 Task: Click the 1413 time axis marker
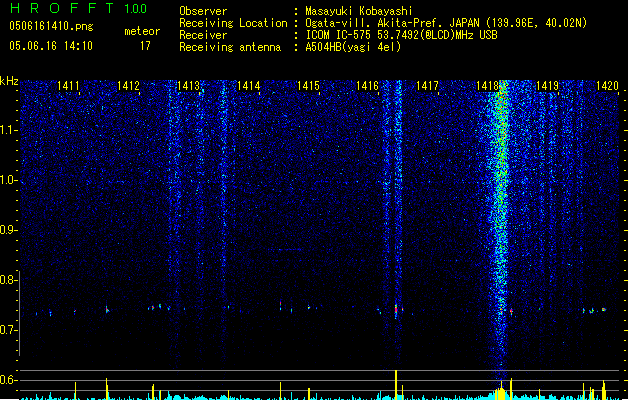[189, 86]
